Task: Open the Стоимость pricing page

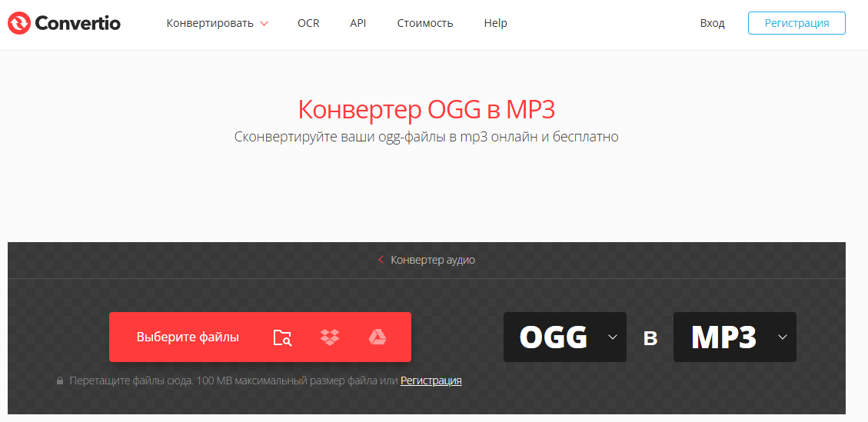Action: (425, 23)
